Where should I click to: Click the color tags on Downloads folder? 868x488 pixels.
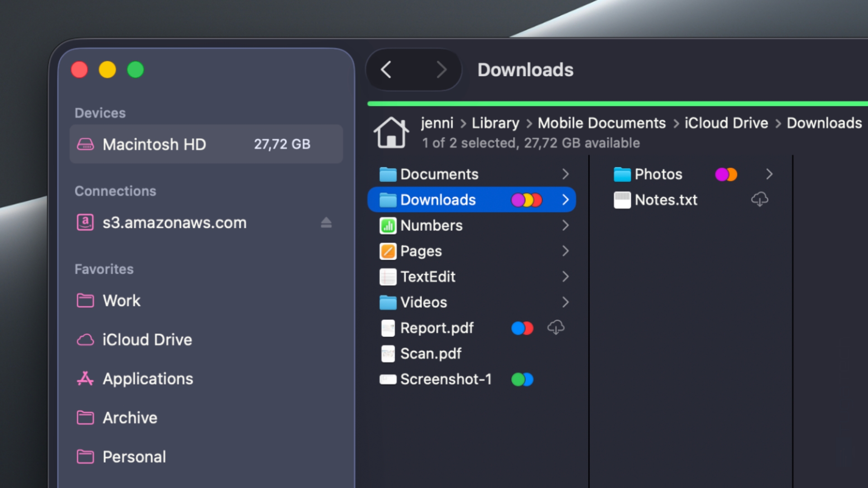[x=526, y=200]
